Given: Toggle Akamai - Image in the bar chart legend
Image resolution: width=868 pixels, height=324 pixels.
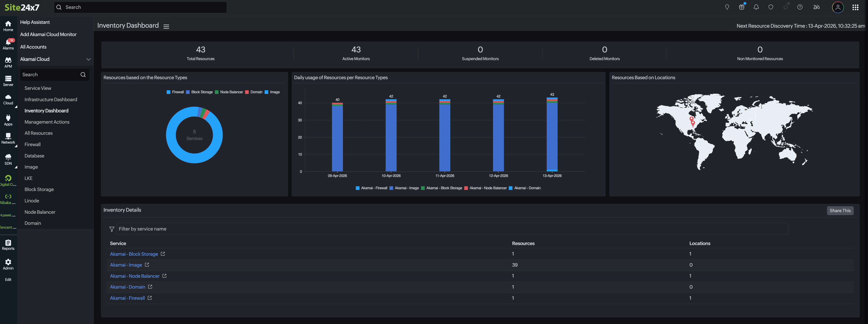Looking at the screenshot, I should pyautogui.click(x=404, y=188).
